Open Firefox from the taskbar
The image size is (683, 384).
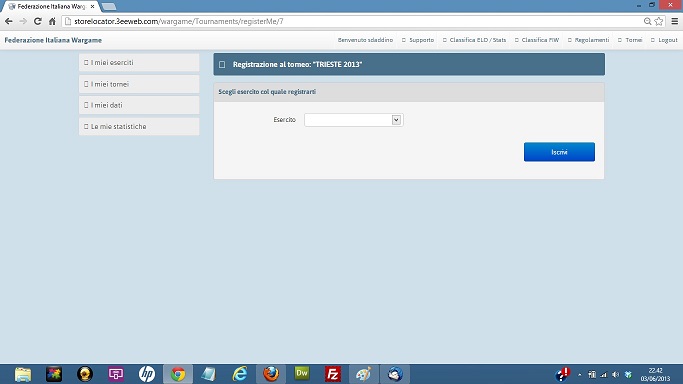point(271,374)
